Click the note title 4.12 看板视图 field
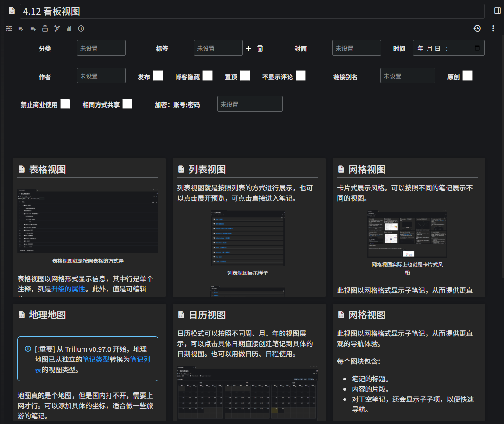This screenshot has width=504, height=424. click(x=252, y=11)
